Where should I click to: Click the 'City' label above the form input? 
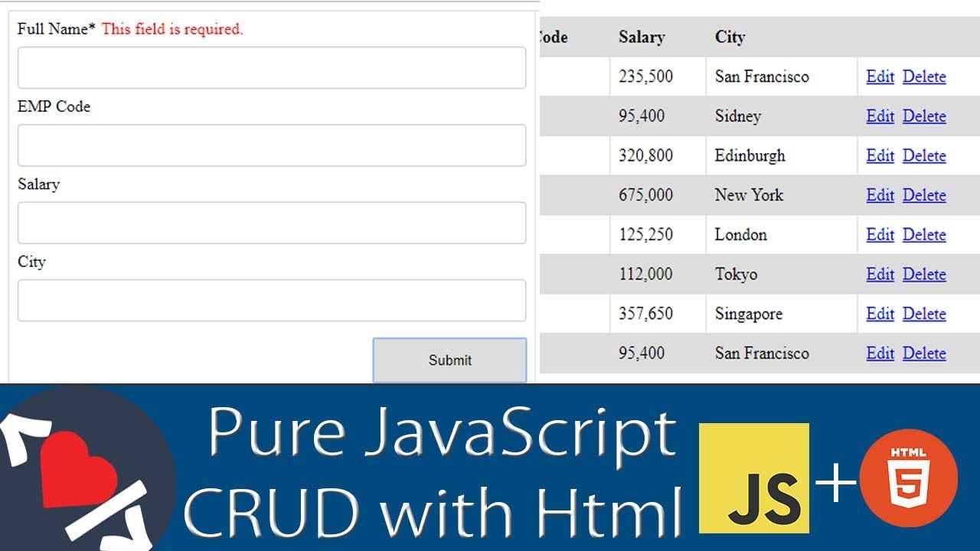[x=31, y=262]
